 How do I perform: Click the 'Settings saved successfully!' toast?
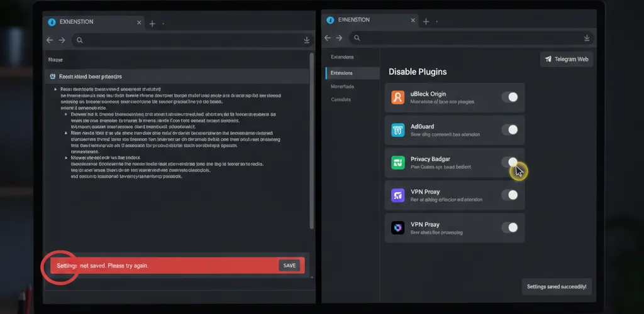[557, 286]
